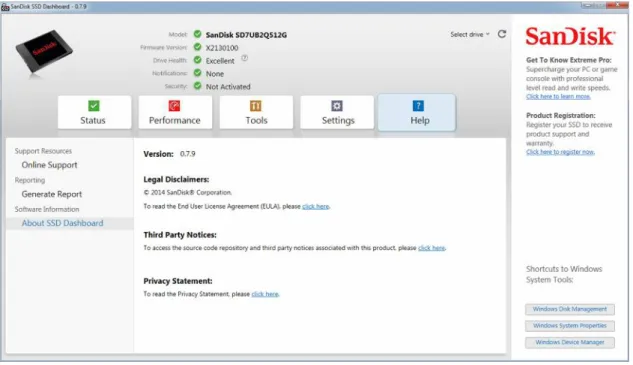
Task: Launch Windows Disk Management button
Action: 570,309
